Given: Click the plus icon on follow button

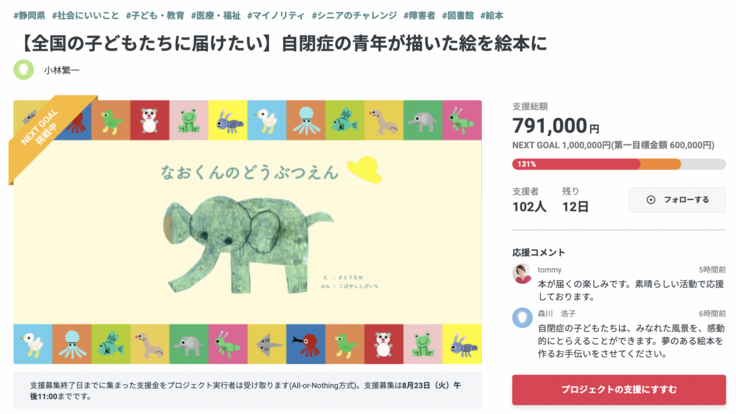Looking at the screenshot, I should click(x=651, y=200).
